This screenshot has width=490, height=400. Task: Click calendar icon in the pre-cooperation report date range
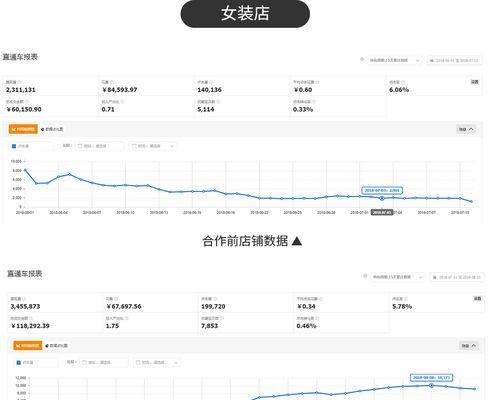432,60
